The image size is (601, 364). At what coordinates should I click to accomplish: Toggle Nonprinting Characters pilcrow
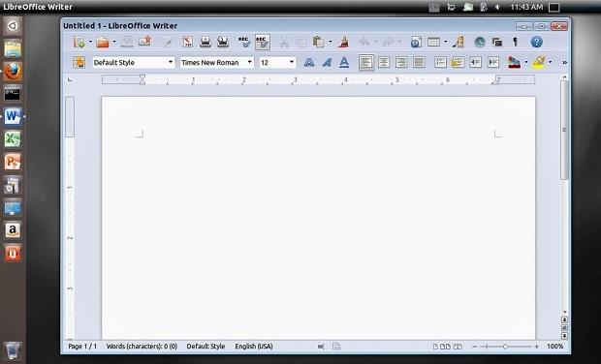(x=515, y=42)
